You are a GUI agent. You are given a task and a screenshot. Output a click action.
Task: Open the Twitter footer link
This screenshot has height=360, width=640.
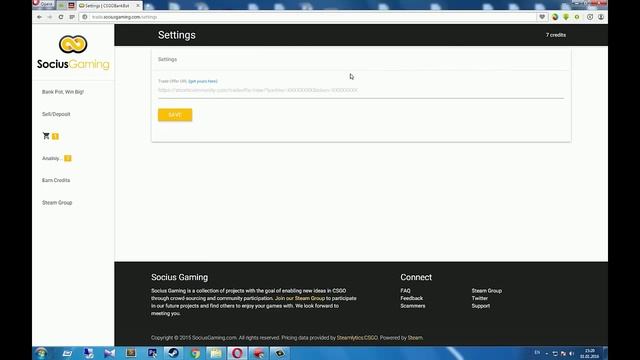click(x=480, y=298)
